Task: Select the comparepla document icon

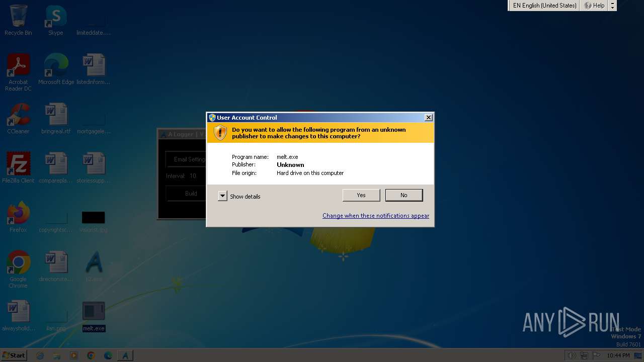Action: (56, 168)
